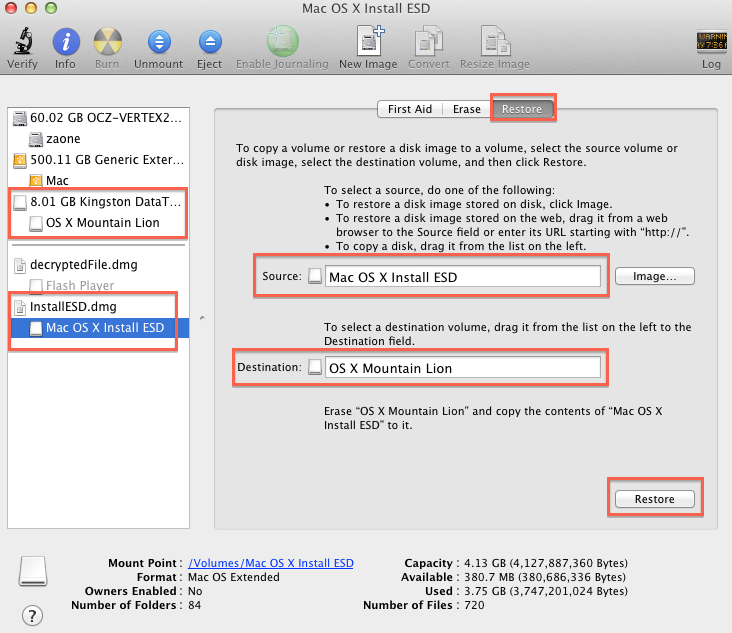Click the Capacity value 4.13 GB
The height and width of the screenshot is (633, 732).
coord(546,563)
